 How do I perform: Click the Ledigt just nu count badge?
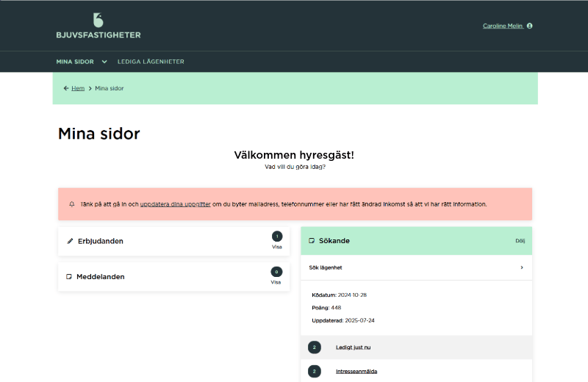click(x=315, y=347)
